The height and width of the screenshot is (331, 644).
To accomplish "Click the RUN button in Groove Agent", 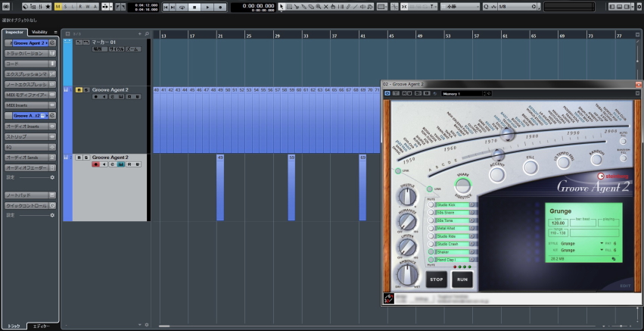I will click(x=462, y=279).
